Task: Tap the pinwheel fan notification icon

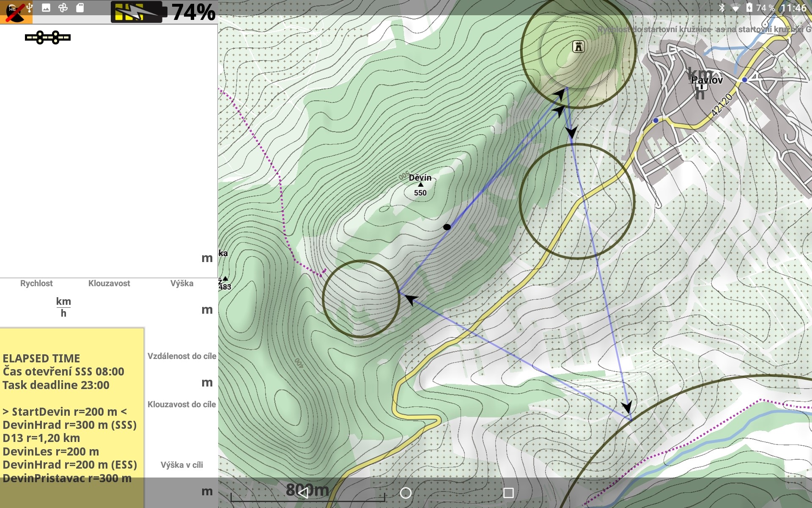Action: point(63,8)
